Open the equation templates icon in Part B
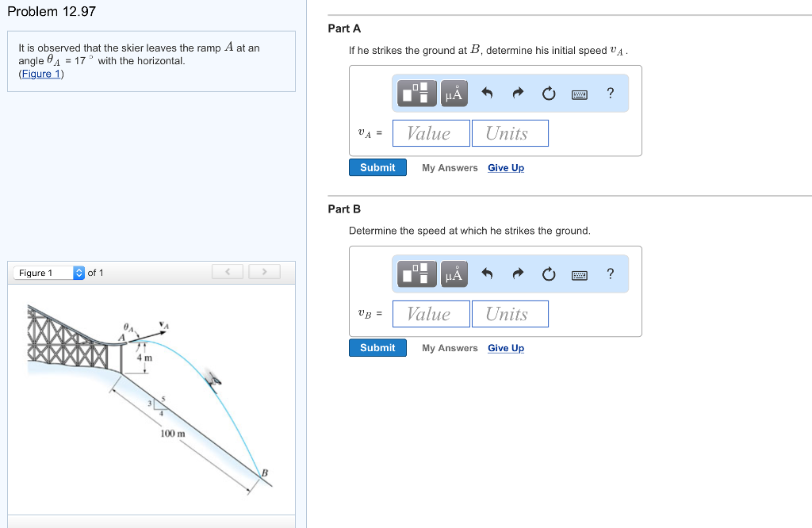Viewport: 812px width, 528px height. (x=416, y=274)
